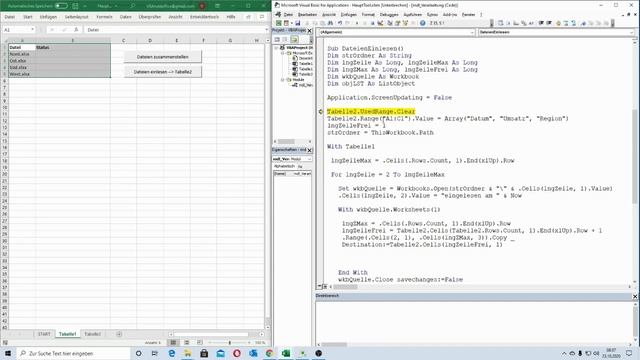Viewport: 640px width, 360px height.
Task: Click the Excel title bar search icon
Action: 133,6
